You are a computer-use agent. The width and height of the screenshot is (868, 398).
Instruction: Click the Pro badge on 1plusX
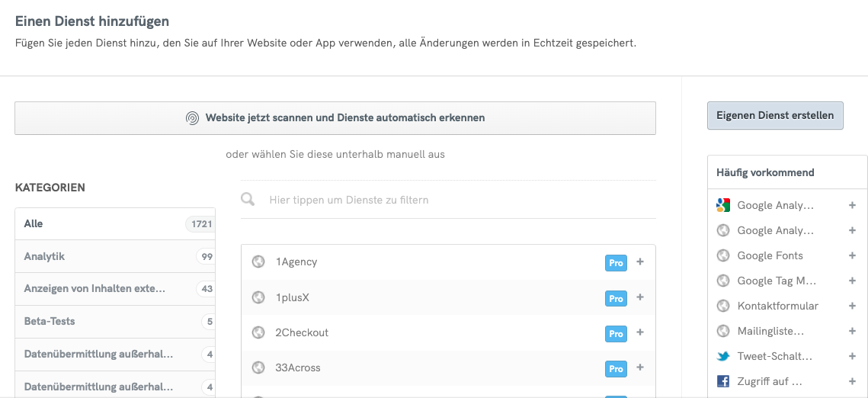(616, 298)
